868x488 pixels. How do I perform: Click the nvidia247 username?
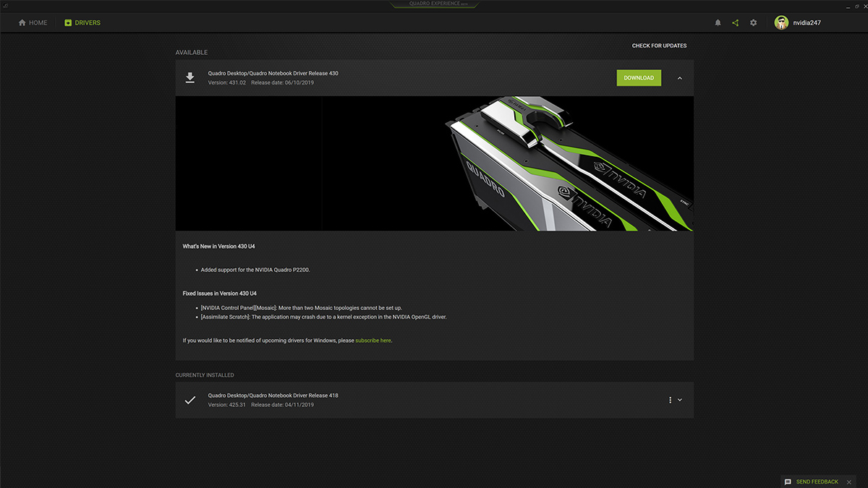(x=807, y=23)
